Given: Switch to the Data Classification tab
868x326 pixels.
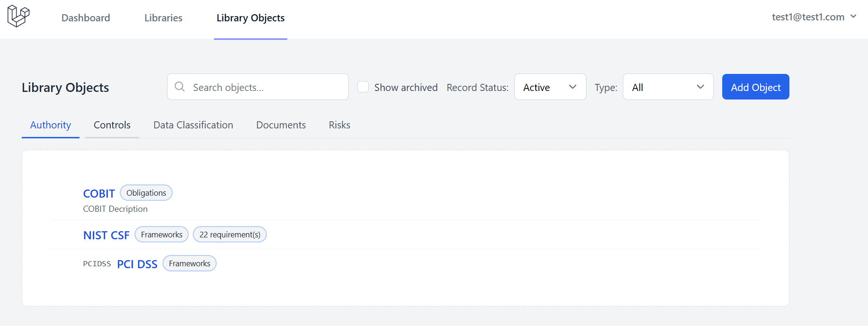Looking at the screenshot, I should click(193, 125).
